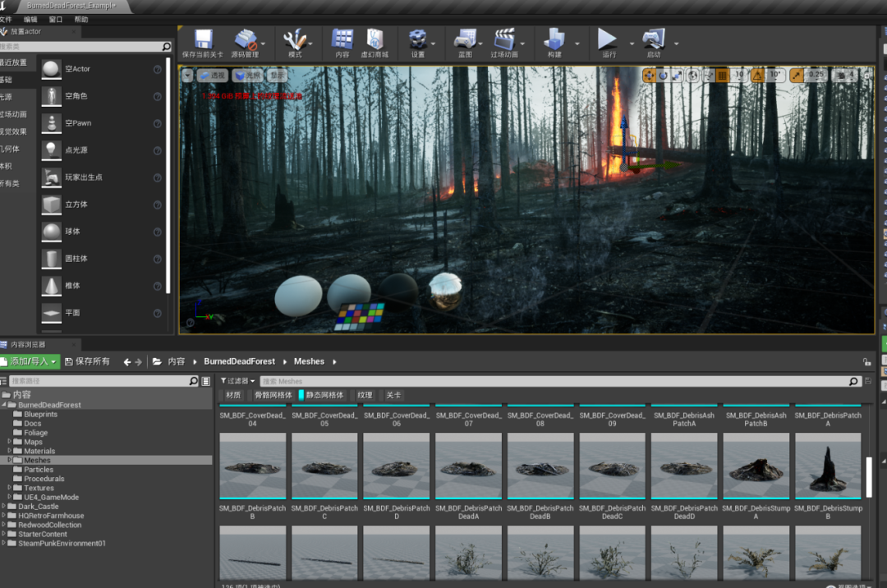Click the content browser asset scrollbar

[869, 477]
